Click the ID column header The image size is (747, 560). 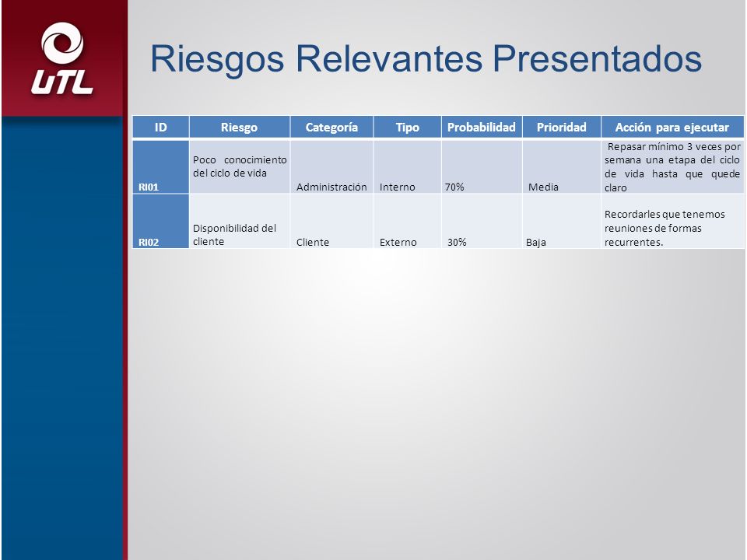[x=160, y=127]
